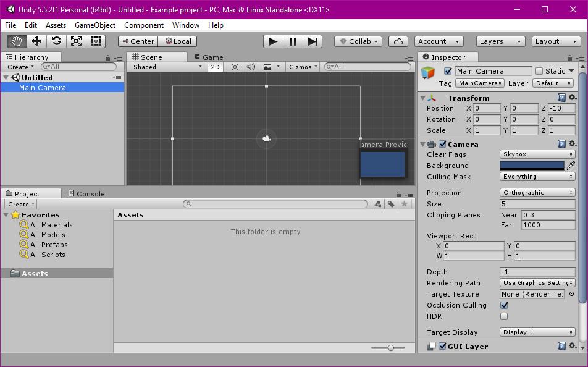
Task: Start Play mode
Action: click(273, 41)
